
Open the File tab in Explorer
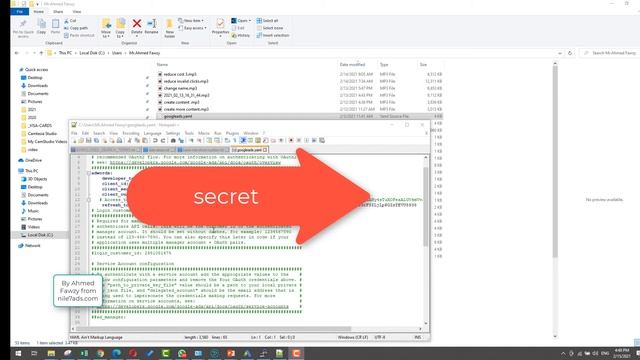tap(20, 11)
